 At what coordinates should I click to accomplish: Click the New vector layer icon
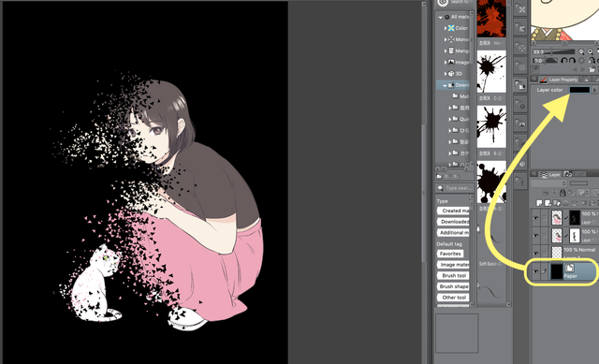(548, 203)
